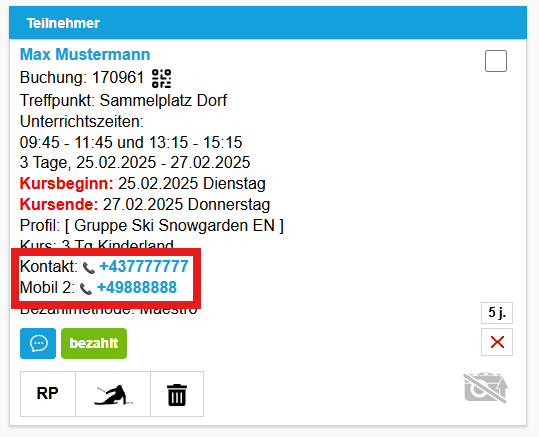539x437 pixels.
Task: Click the phone icon beside Mobil 2
Action: (x=86, y=289)
